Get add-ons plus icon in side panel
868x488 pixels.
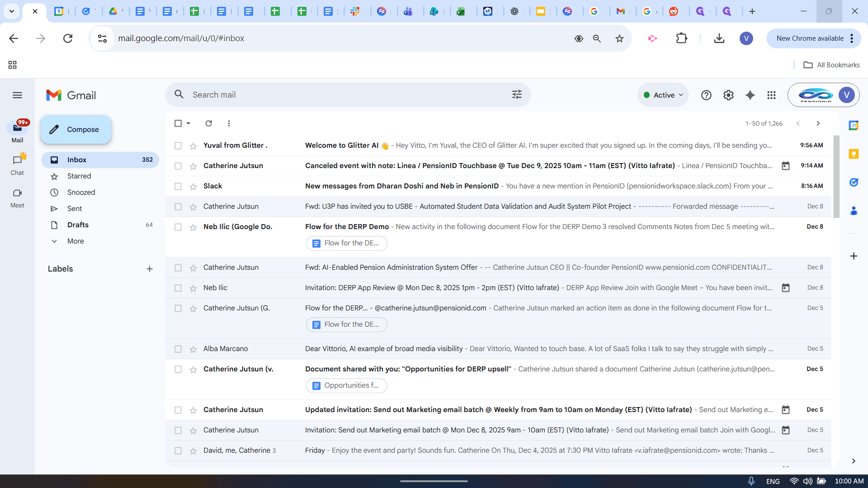[854, 256]
